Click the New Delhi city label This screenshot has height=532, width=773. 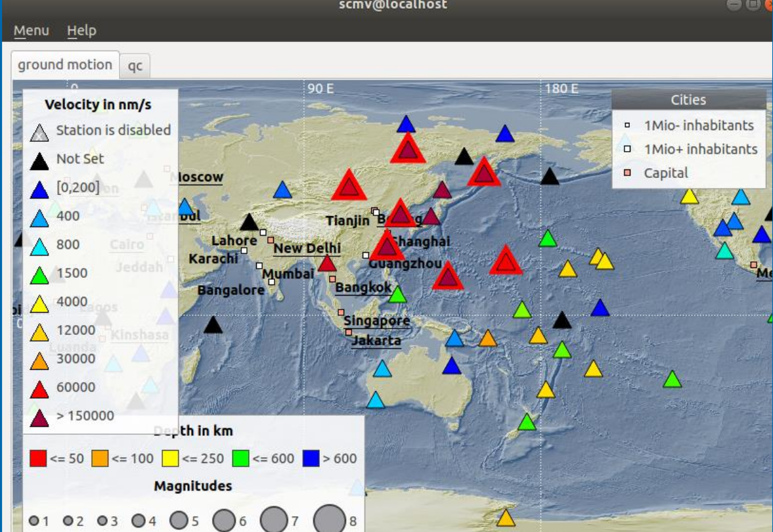tap(307, 248)
